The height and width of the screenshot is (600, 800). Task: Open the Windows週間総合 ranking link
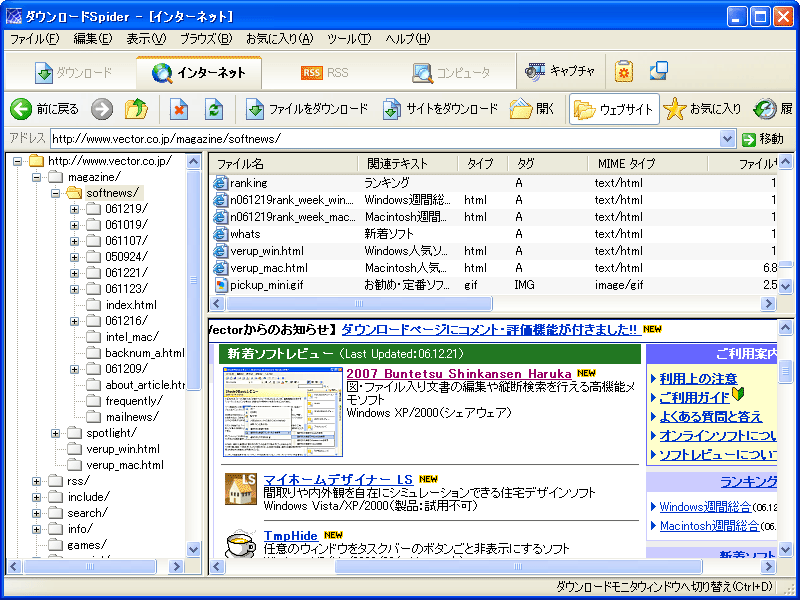coord(705,507)
